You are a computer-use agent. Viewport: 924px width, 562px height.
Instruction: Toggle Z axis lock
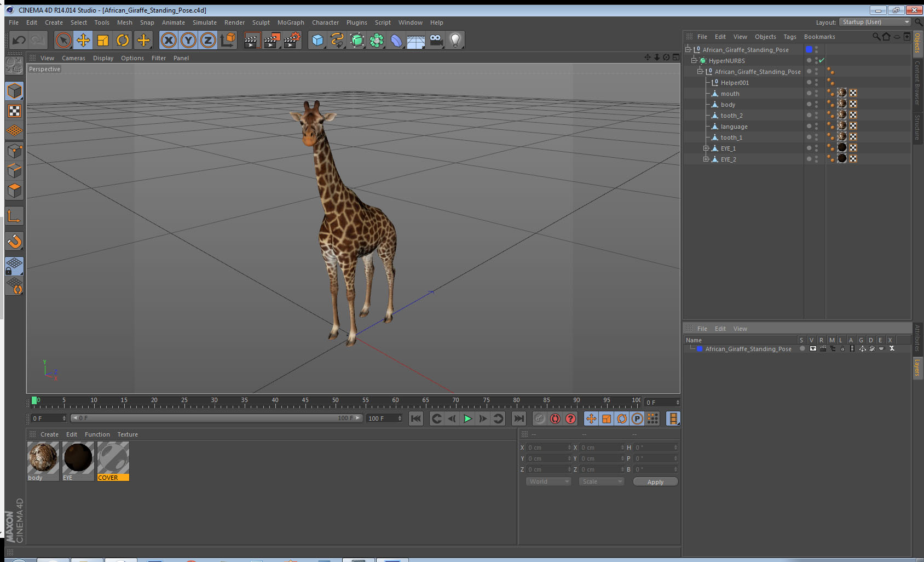coord(208,40)
